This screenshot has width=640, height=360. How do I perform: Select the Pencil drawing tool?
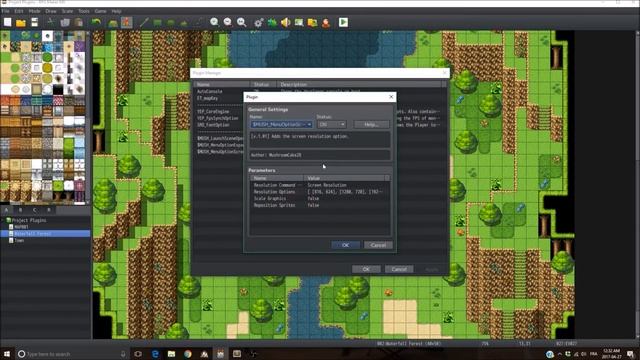[144, 22]
